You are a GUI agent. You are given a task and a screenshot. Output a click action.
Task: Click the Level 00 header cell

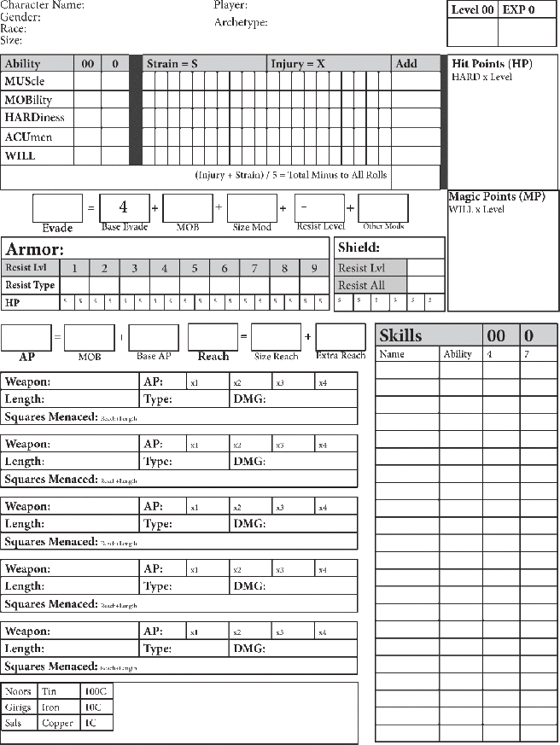pos(473,9)
